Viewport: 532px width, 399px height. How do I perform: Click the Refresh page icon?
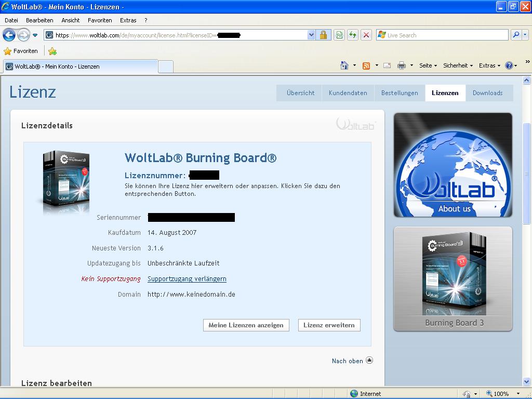pos(353,35)
